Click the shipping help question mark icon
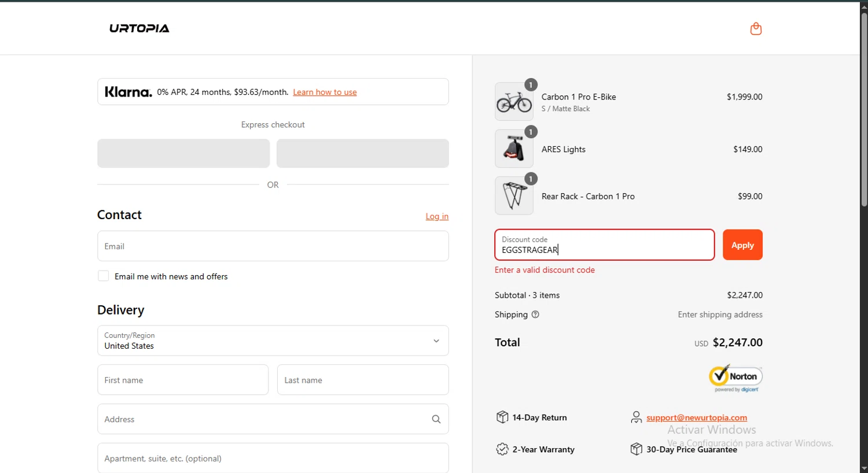Screen dimensions: 868x473 [535, 315]
